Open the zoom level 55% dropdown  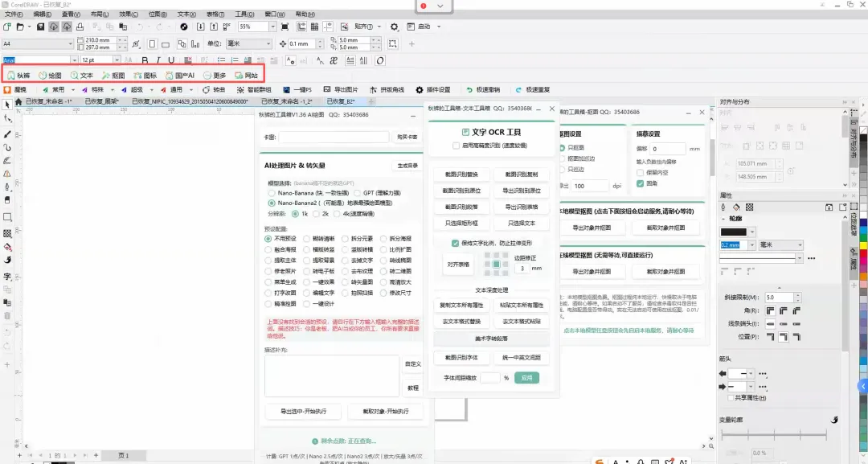272,27
